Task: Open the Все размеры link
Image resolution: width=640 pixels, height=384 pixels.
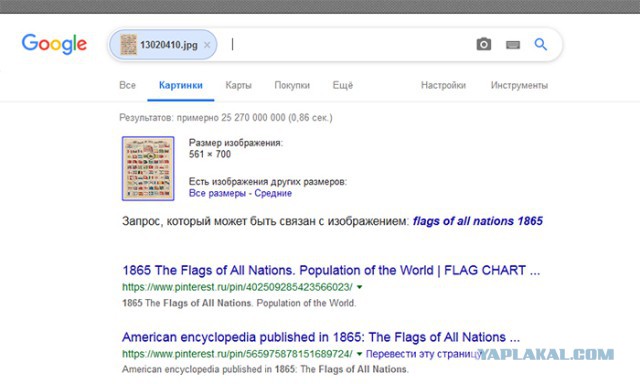Action: click(x=217, y=193)
